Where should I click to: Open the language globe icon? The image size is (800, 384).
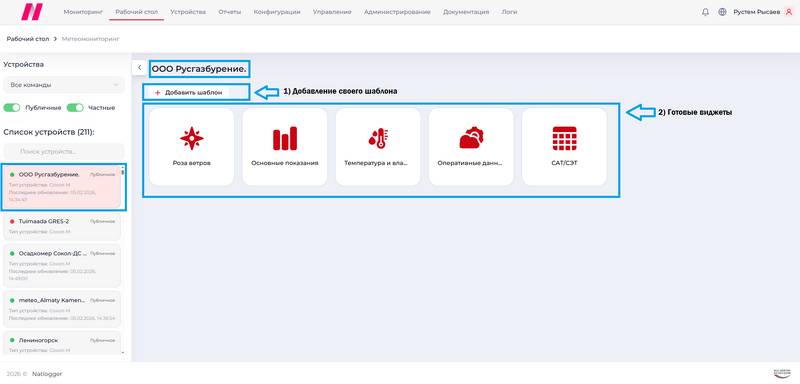coord(722,12)
